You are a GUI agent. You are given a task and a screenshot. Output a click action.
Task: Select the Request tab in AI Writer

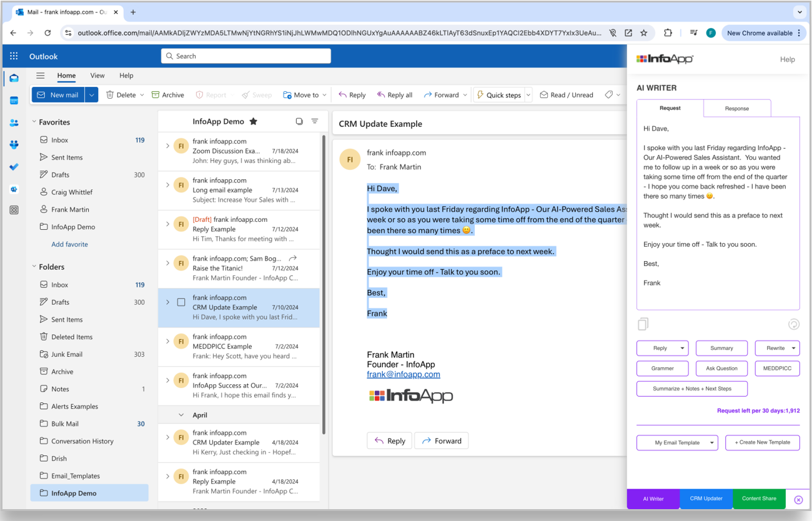670,108
